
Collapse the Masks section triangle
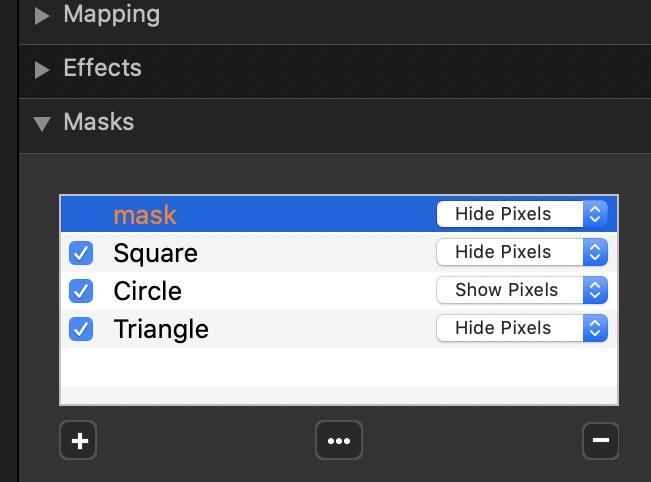coord(42,124)
